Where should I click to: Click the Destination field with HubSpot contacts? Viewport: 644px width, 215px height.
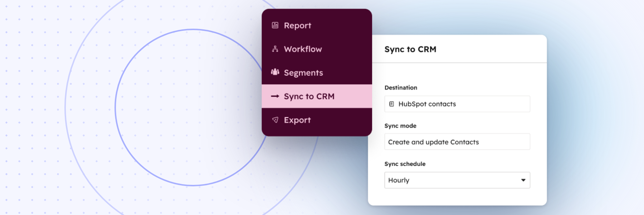point(457,104)
